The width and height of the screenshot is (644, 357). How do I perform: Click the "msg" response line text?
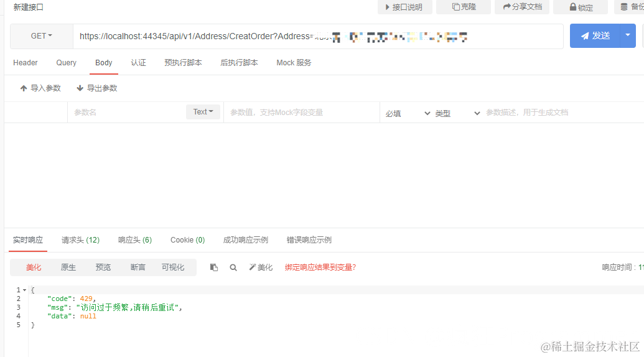(114, 307)
